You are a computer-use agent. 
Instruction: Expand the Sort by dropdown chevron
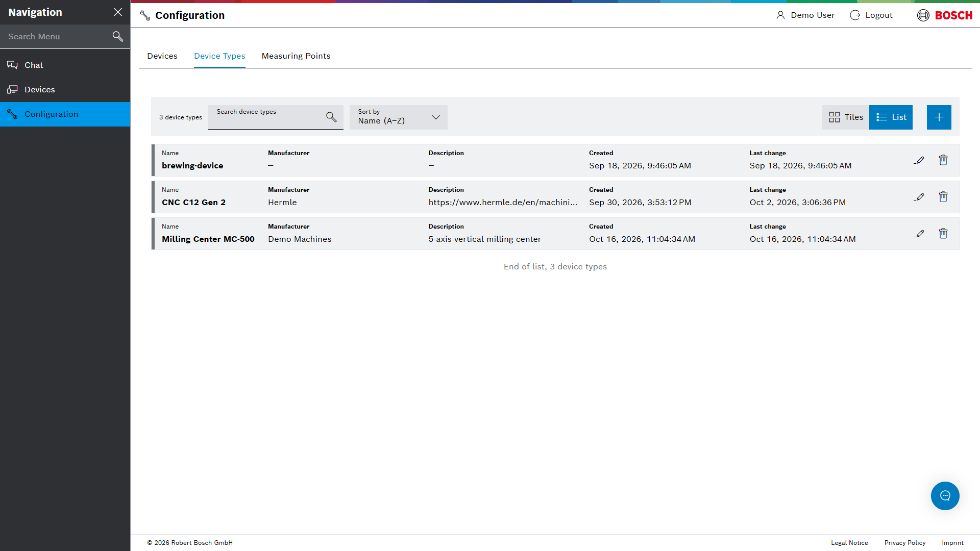point(436,117)
